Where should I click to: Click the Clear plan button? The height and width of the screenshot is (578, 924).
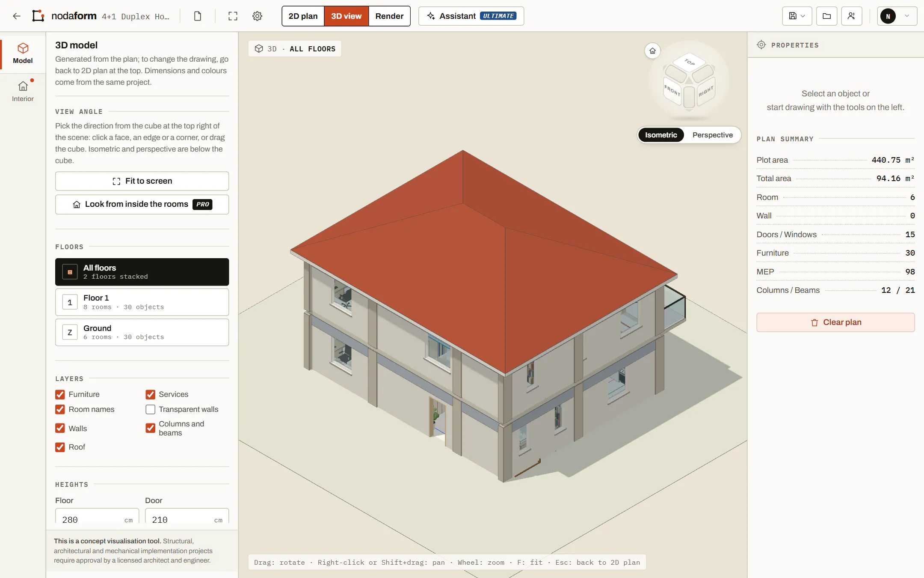coord(835,322)
